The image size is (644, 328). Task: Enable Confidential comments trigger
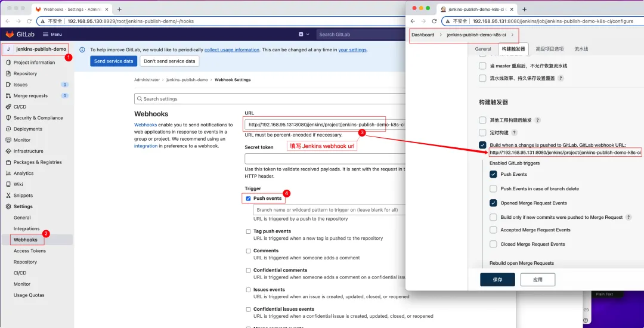(248, 271)
